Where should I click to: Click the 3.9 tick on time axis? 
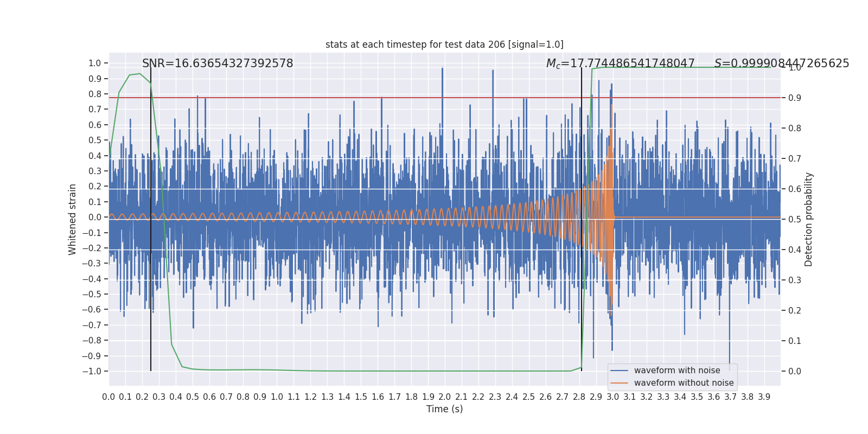764,397
